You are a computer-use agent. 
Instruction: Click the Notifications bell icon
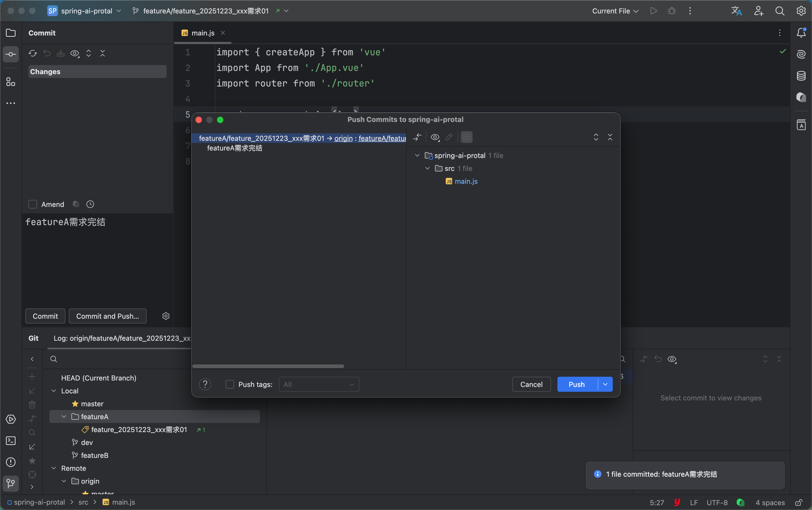pos(801,33)
